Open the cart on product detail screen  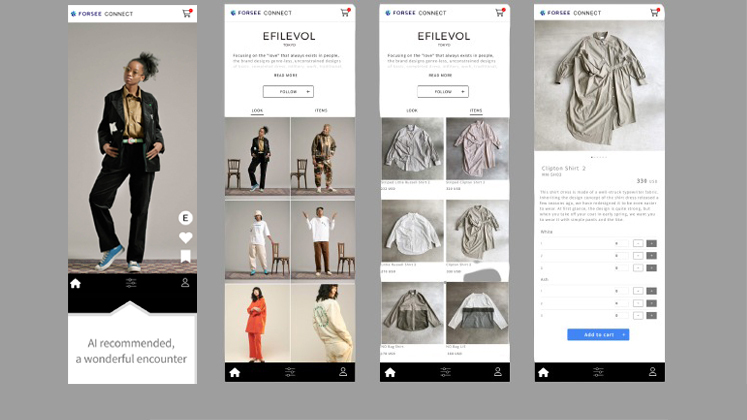point(655,13)
